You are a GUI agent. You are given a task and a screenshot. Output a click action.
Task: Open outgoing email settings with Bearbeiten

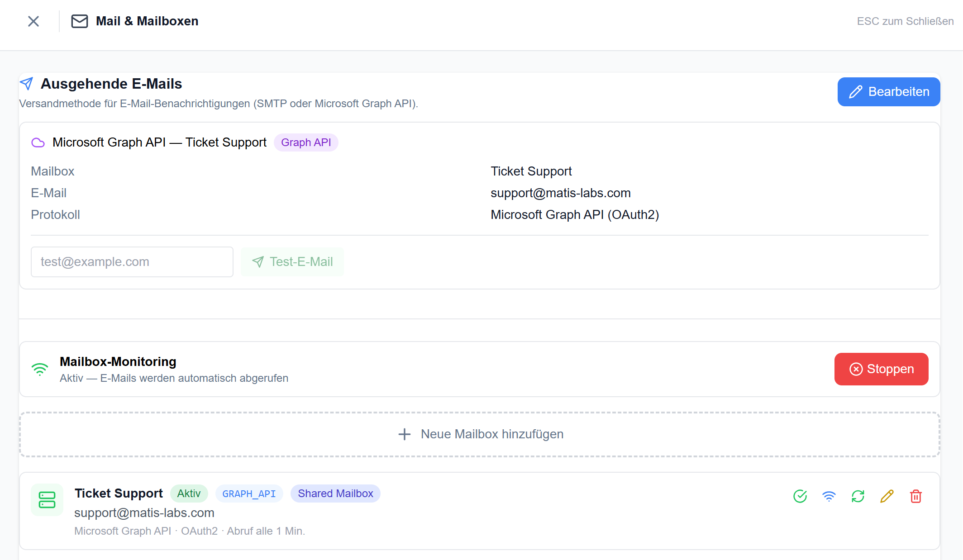(x=888, y=91)
